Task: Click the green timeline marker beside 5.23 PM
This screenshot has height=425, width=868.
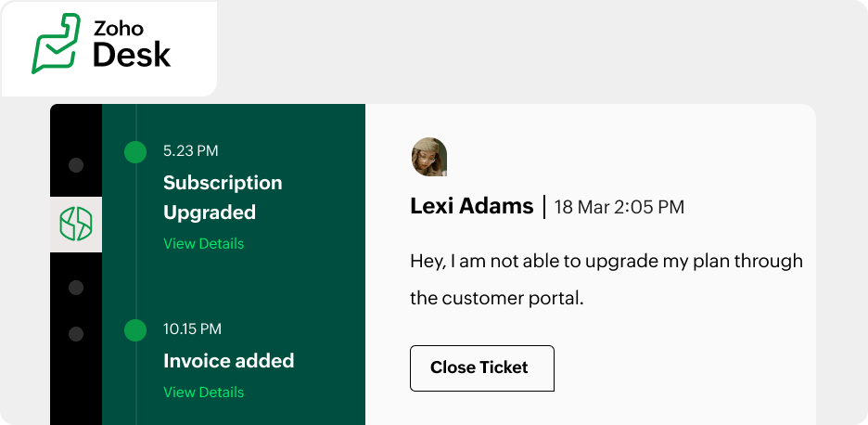Action: pyautogui.click(x=135, y=151)
